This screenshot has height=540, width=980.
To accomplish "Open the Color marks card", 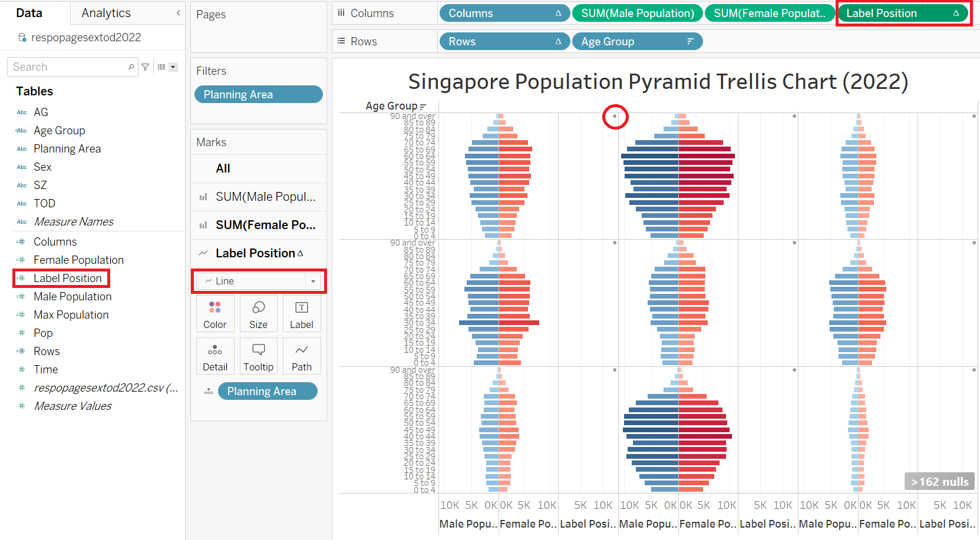I will click(x=215, y=314).
